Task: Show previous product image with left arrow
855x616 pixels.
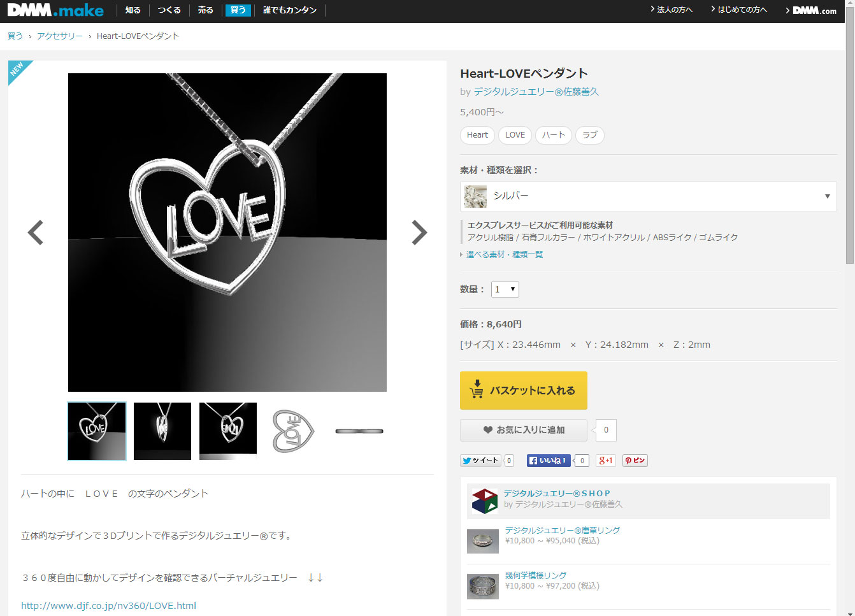Action: pyautogui.click(x=36, y=233)
